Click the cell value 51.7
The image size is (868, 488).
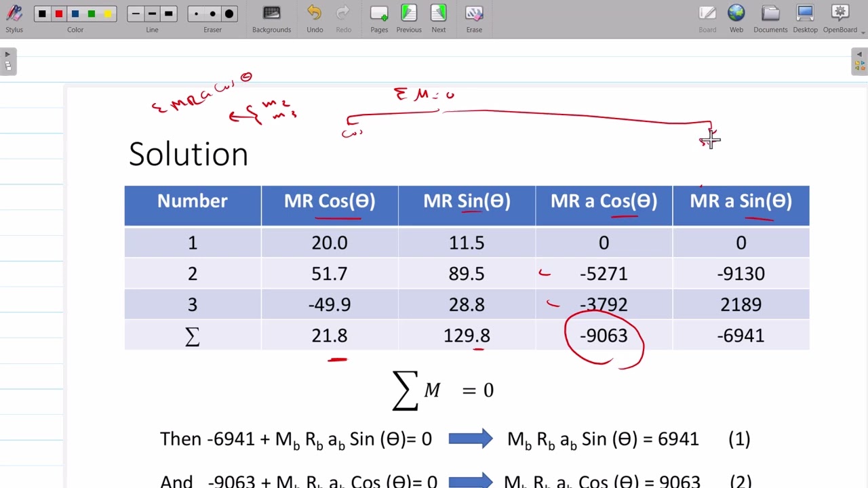pyautogui.click(x=330, y=274)
